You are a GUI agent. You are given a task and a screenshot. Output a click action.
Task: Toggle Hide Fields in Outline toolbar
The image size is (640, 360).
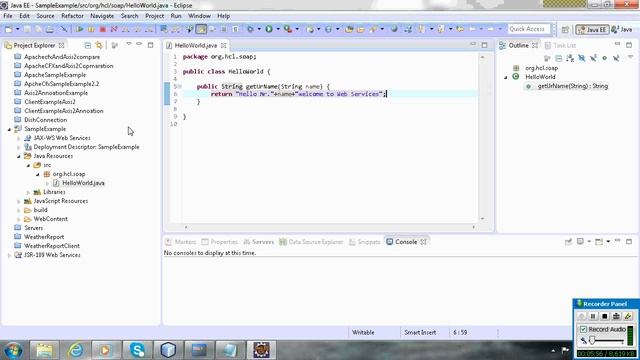582,58
